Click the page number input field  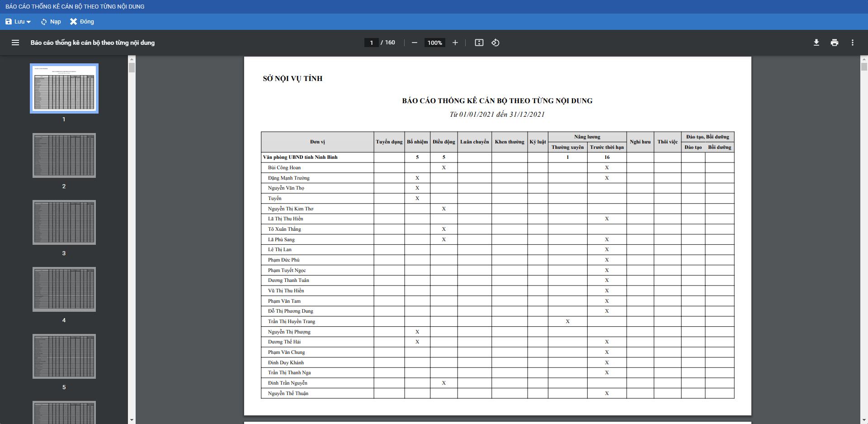372,43
